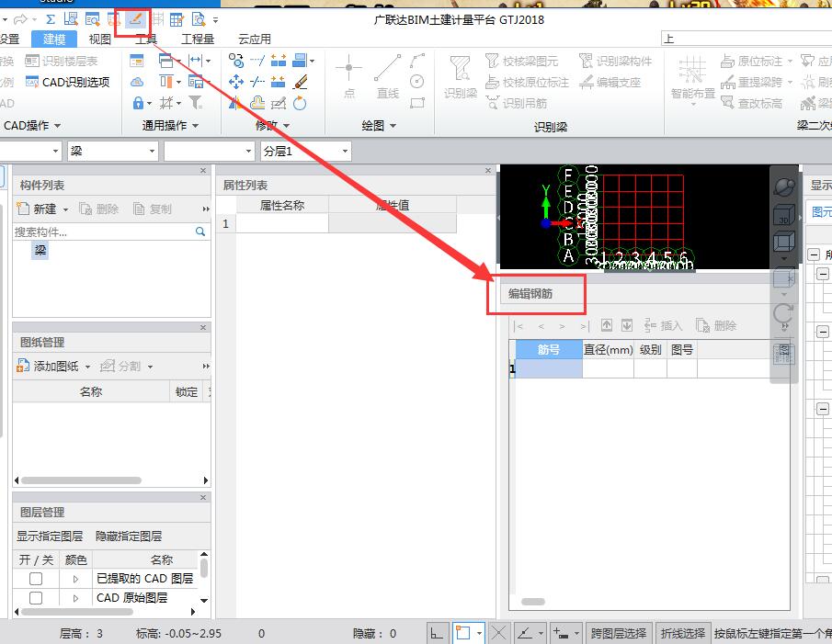Image resolution: width=832 pixels, height=644 pixels.
Task: Click the 查改标高 icon
Action: (x=727, y=103)
